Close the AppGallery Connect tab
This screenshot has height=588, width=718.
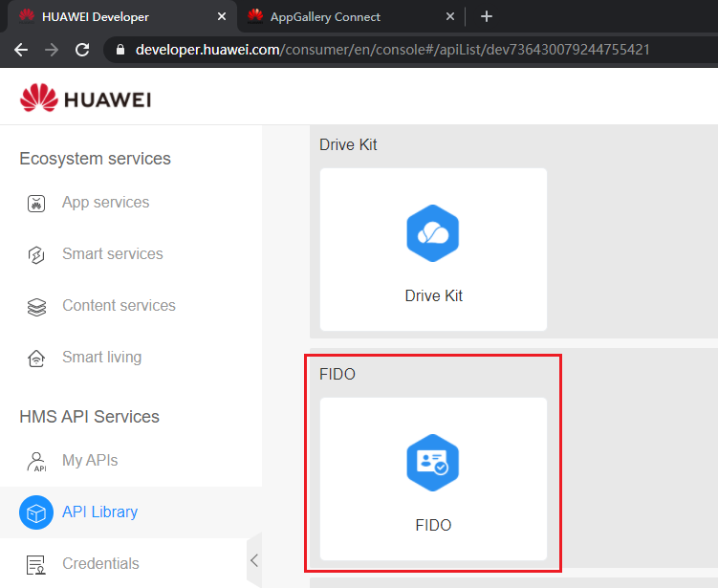450,16
